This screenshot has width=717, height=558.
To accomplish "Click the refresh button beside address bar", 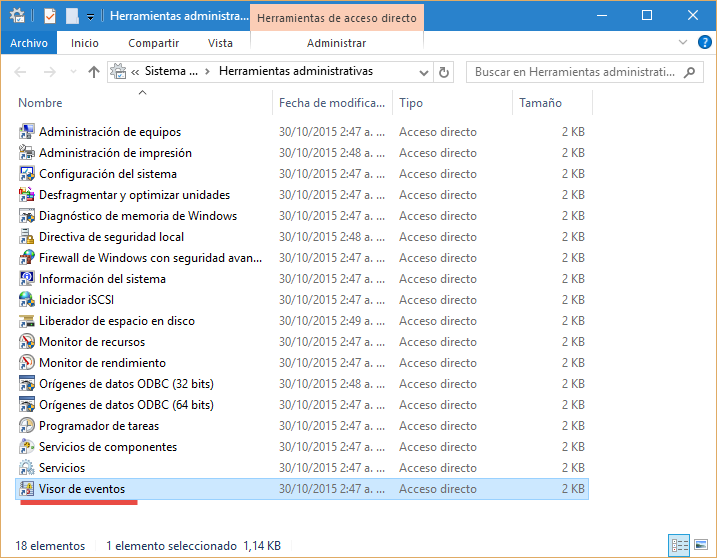I will 445,72.
